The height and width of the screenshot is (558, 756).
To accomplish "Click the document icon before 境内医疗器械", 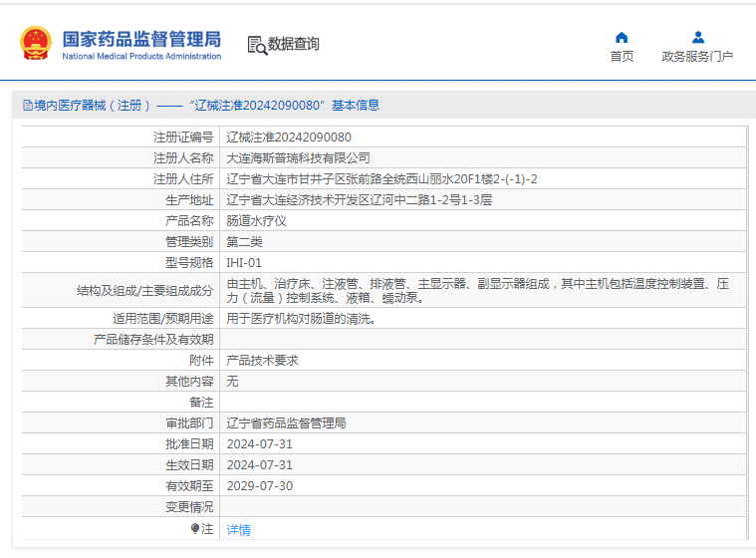I will click(x=28, y=106).
